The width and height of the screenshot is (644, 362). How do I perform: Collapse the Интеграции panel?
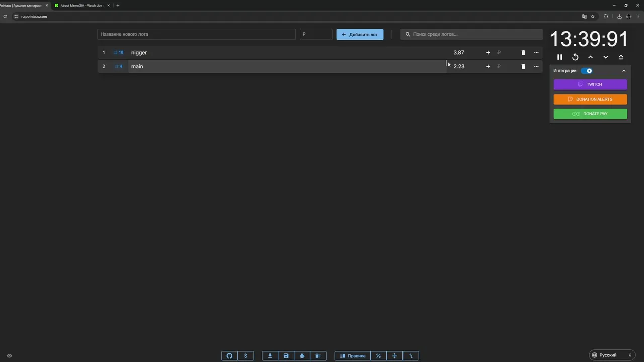(624, 71)
